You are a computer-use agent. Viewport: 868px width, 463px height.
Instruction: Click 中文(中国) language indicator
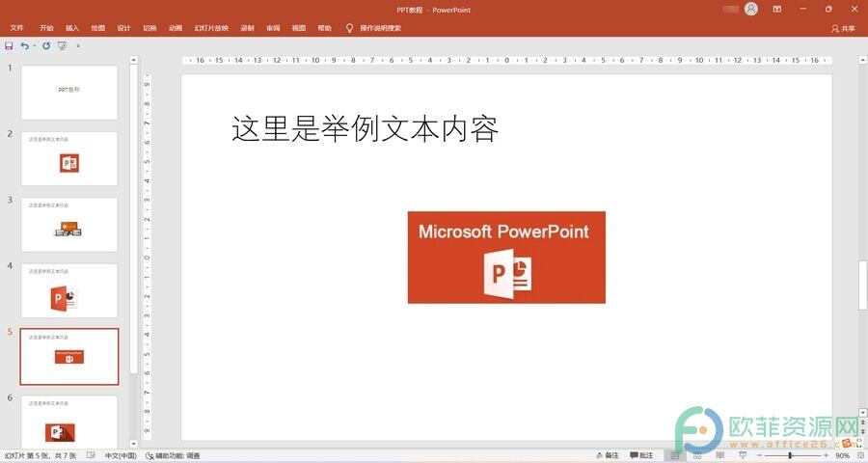point(121,455)
